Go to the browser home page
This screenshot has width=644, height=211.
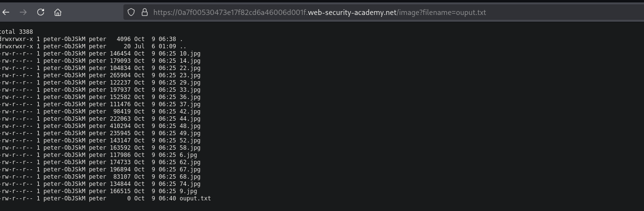(x=58, y=12)
